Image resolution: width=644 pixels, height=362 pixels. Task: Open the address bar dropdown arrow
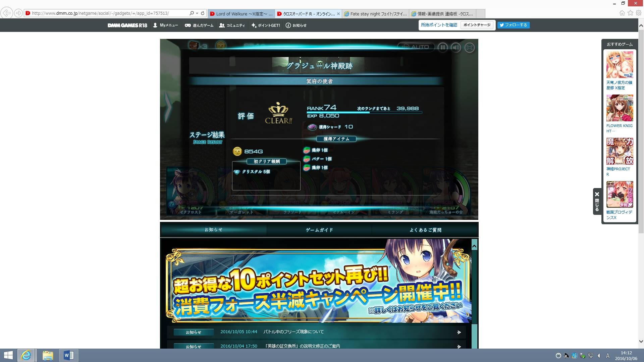[x=197, y=13]
